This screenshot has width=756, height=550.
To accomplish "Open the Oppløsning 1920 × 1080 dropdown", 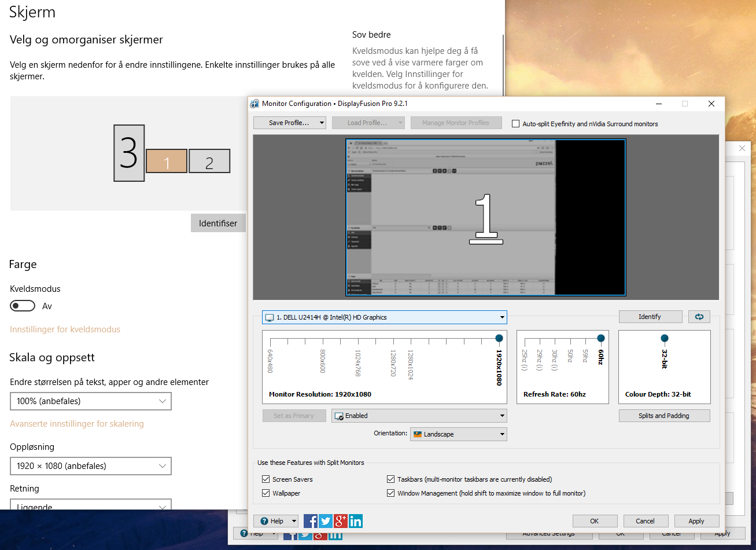I will (91, 466).
